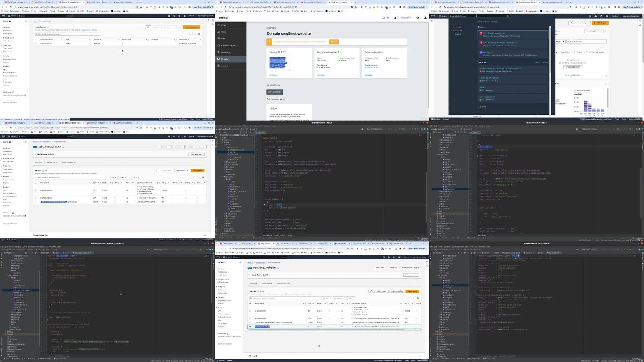Image resolution: width=644 pixels, height=362 pixels.
Task: Open the Account menu item in home.pl sidebar
Action: [225, 66]
